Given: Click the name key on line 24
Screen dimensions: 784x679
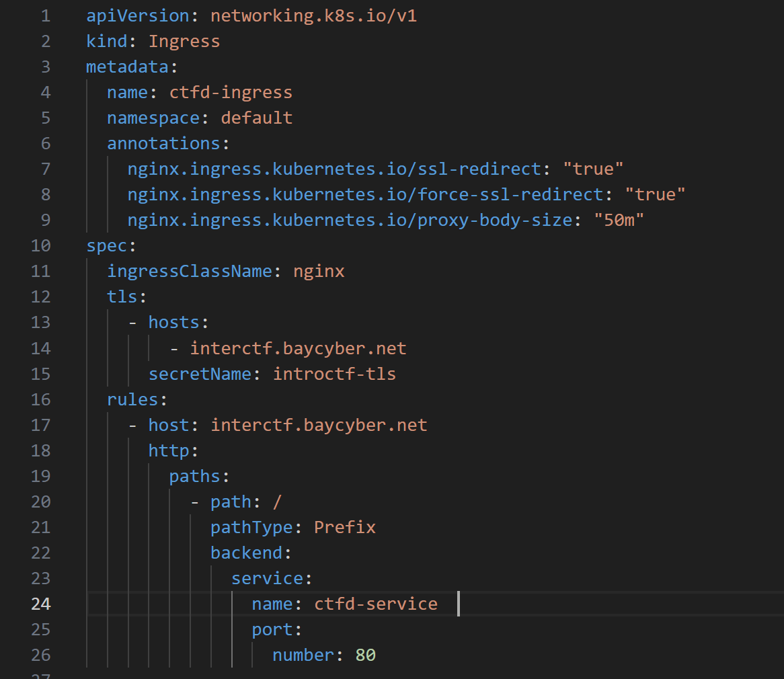Looking at the screenshot, I should 272,604.
